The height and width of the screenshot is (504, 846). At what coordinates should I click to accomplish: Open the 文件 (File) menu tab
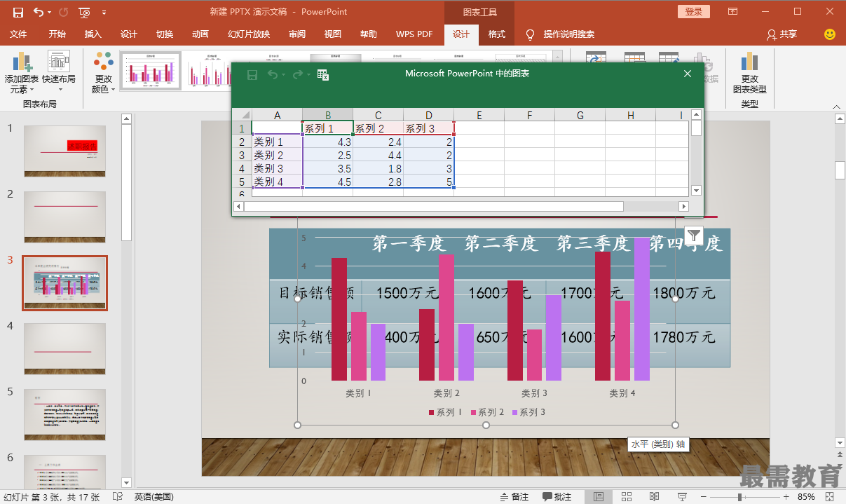point(18,34)
